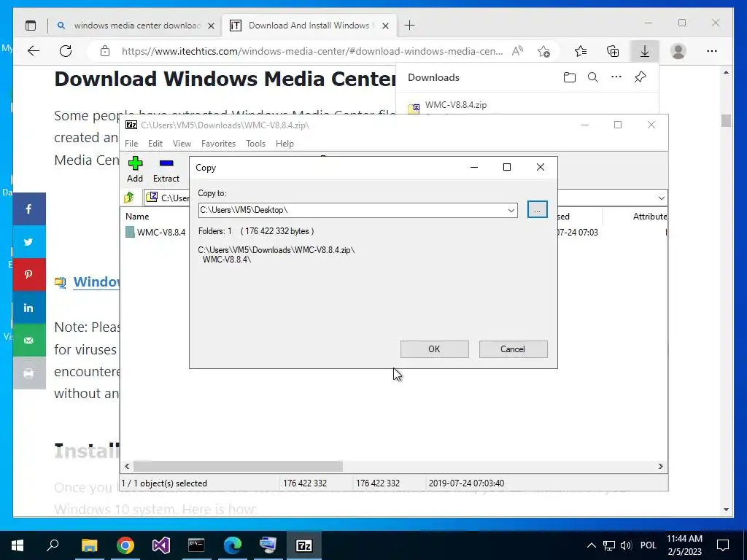This screenshot has height=560, width=747.
Task: Click the Edge address bar URL
Action: coord(312,51)
